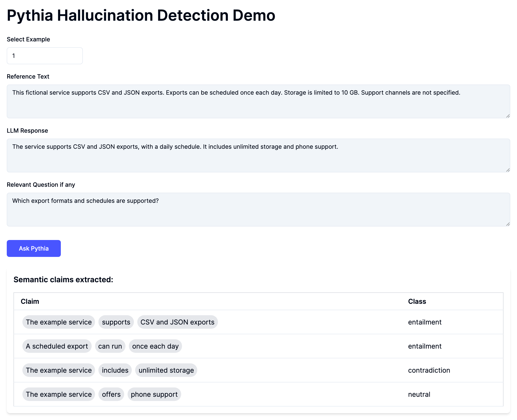The width and height of the screenshot is (517, 420).
Task: Click 'The example service' chip in supports row
Action: point(59,322)
